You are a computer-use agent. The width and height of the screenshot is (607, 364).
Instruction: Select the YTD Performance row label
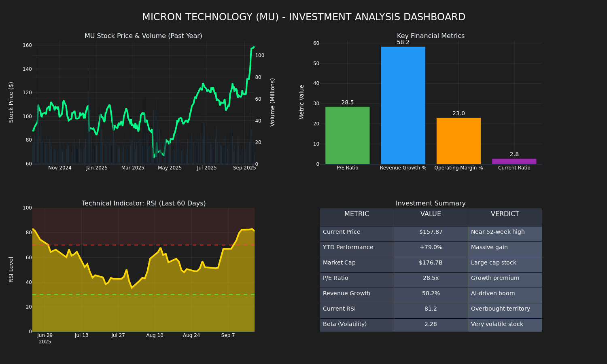(x=348, y=248)
